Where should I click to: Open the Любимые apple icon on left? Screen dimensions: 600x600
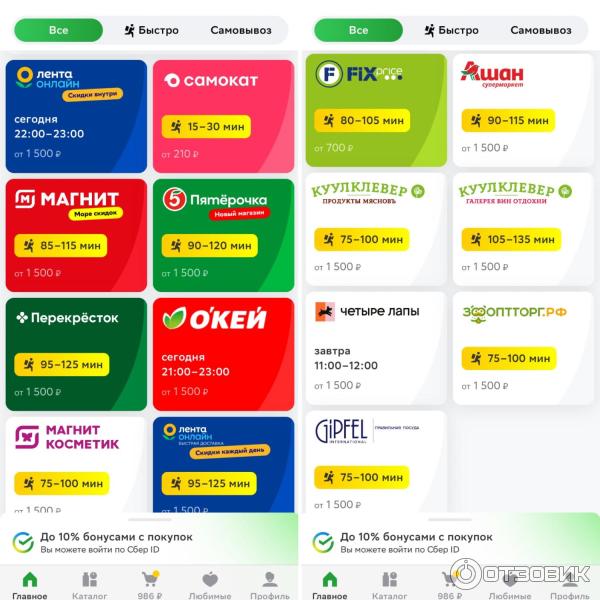pos(210,579)
